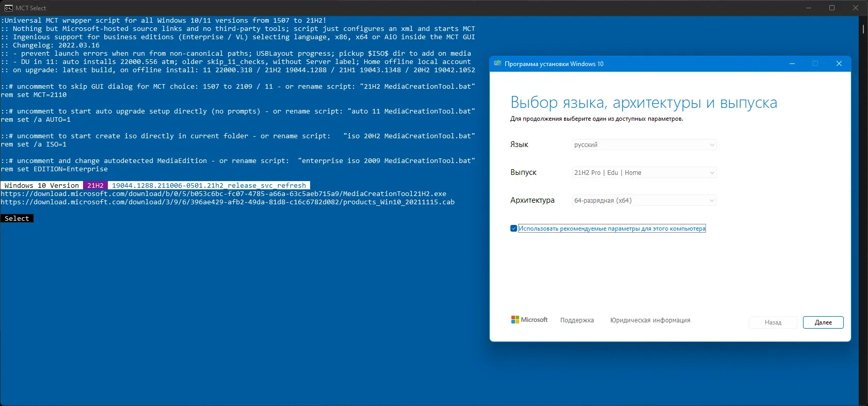868x406 pixels.
Task: Click the Windows 10 setup icon in dialog title bar
Action: coord(497,63)
